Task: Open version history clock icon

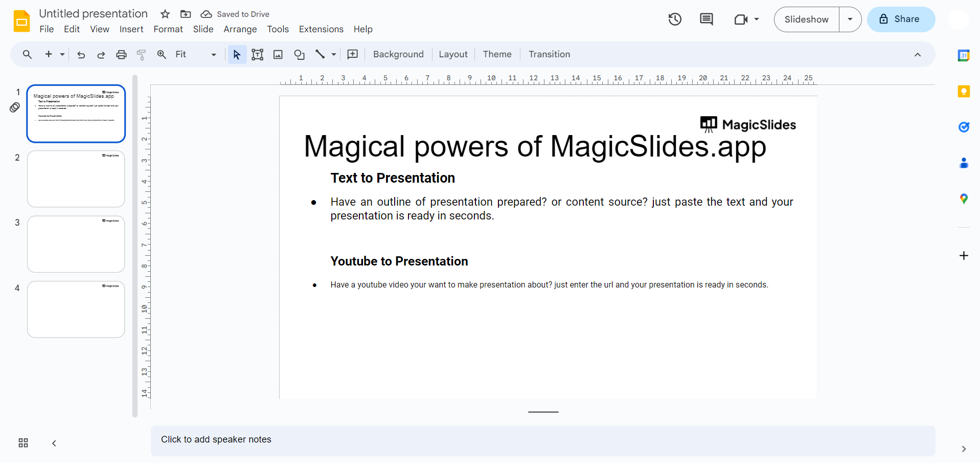Action: [675, 19]
